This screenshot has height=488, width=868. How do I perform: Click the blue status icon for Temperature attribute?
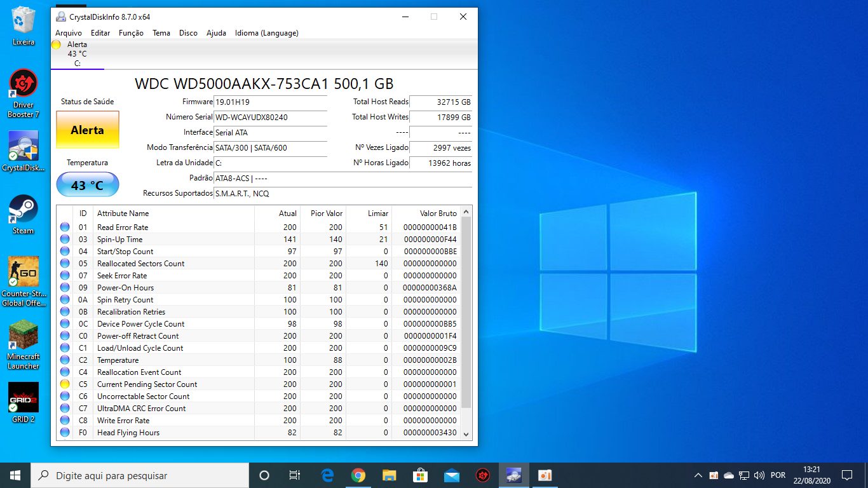(x=65, y=360)
